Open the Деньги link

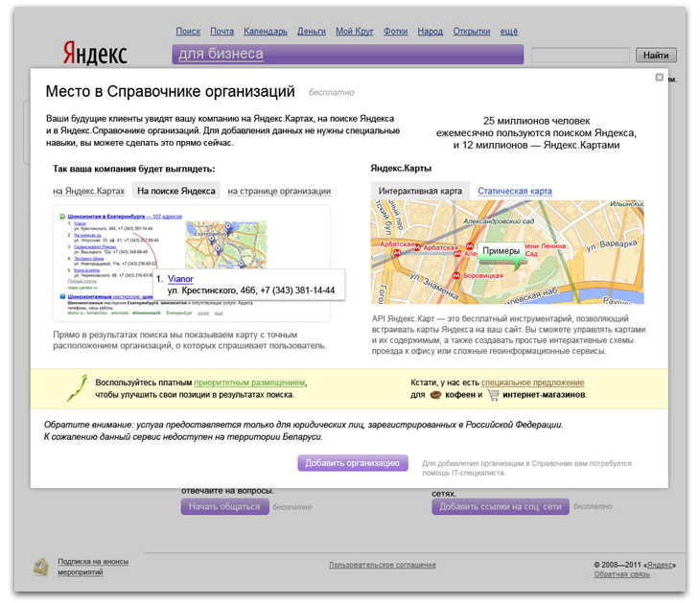[311, 32]
